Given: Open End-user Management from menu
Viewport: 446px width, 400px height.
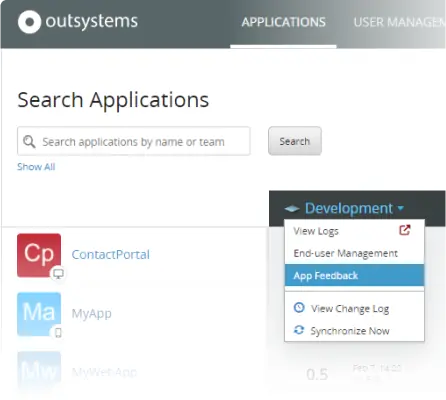Looking at the screenshot, I should point(354,253).
